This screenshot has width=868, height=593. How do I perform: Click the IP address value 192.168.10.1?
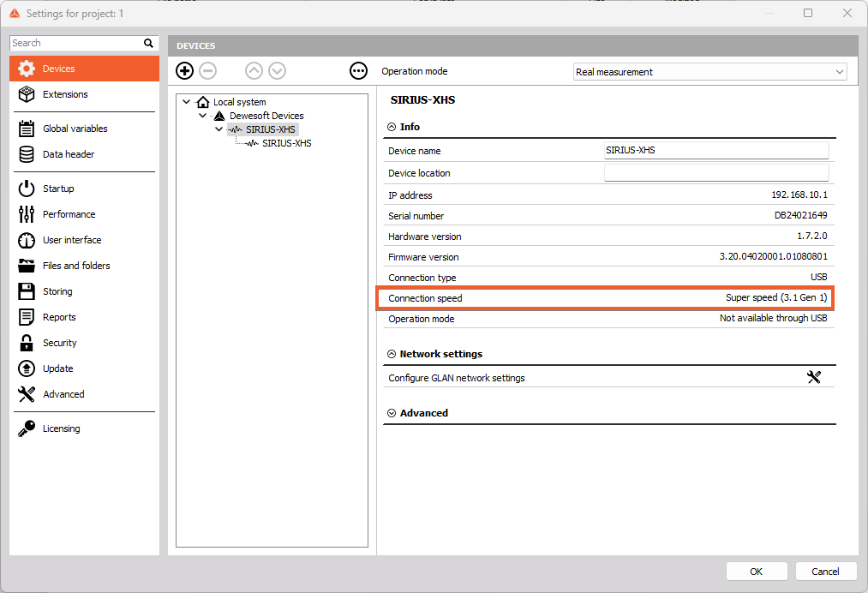click(x=799, y=195)
